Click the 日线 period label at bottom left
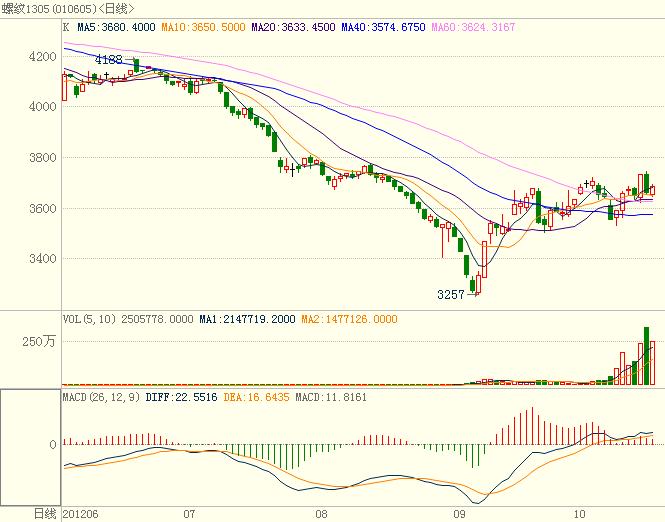 click(x=45, y=513)
